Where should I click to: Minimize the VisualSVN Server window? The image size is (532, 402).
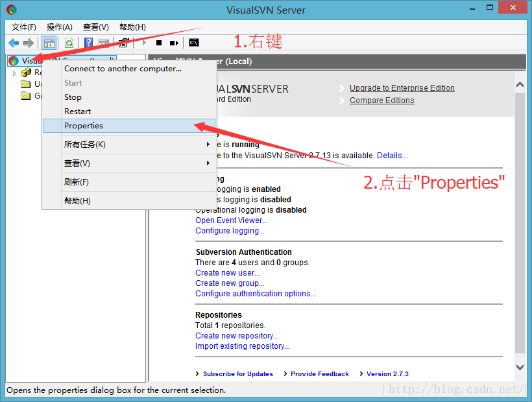(x=472, y=8)
